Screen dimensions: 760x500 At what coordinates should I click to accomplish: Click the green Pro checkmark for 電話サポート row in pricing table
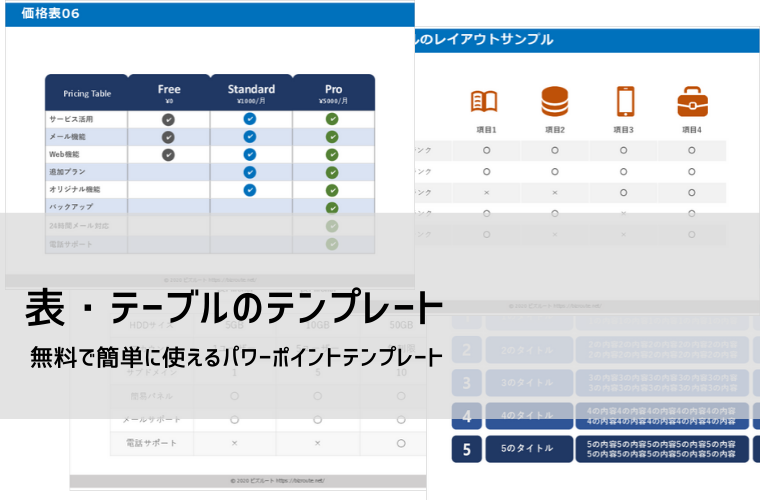[x=332, y=244]
